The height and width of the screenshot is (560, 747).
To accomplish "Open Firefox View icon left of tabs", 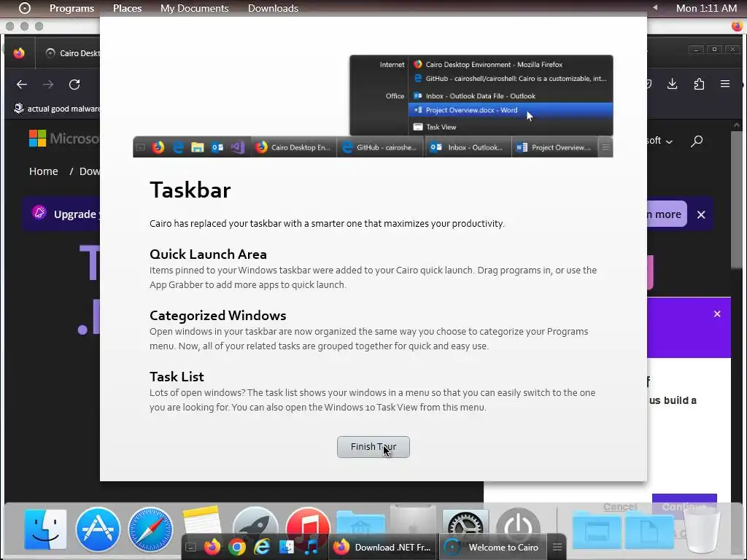I will [19, 52].
